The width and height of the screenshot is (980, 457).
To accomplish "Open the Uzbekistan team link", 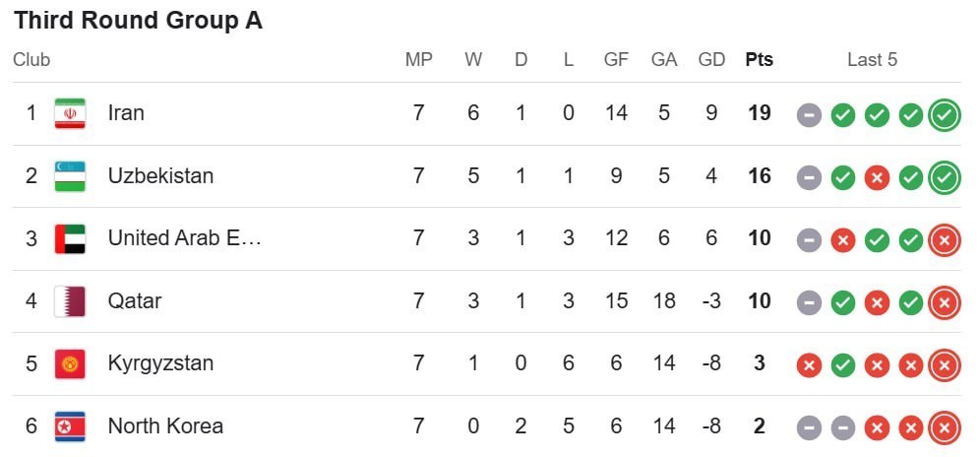I will pos(160,176).
